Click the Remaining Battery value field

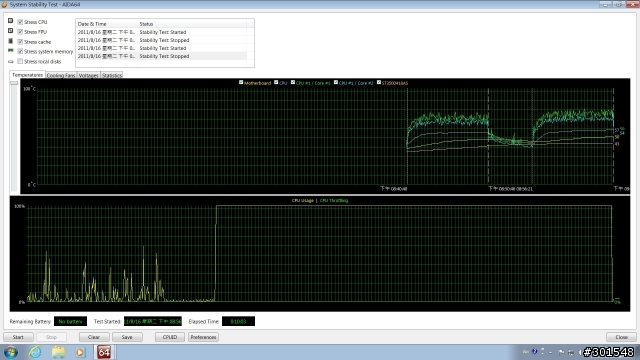[x=70, y=322]
